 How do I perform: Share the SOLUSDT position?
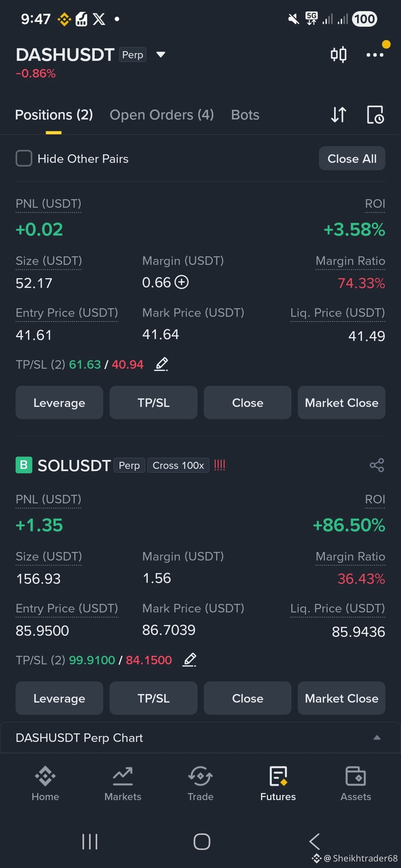coord(376,465)
